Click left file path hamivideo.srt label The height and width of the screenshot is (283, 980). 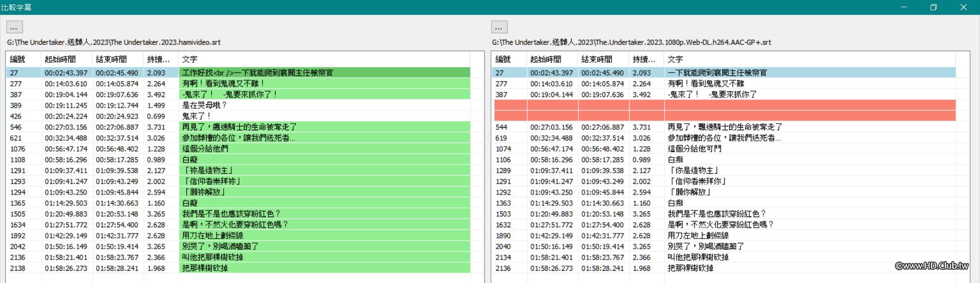pos(114,42)
